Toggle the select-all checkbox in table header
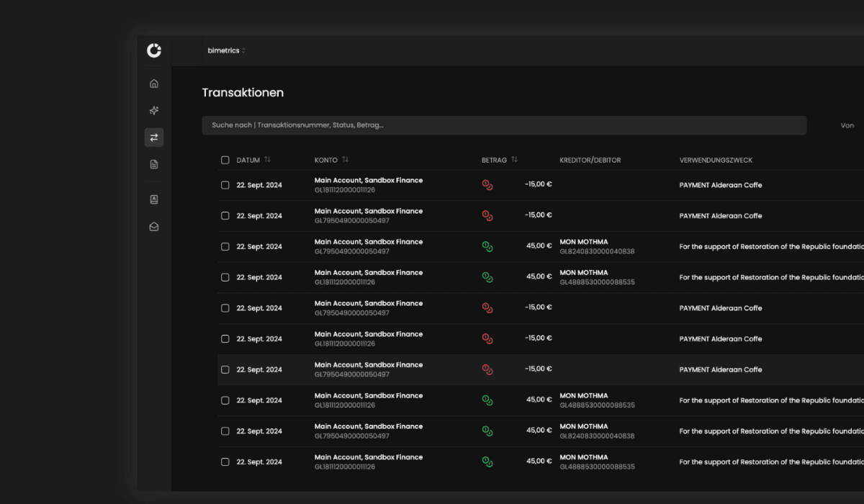 click(225, 160)
